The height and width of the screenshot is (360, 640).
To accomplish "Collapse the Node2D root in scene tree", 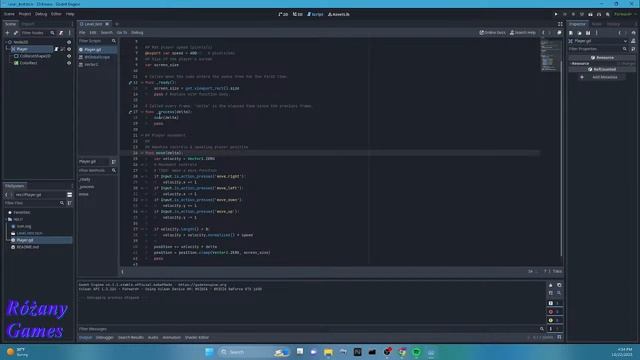I will click(6, 42).
